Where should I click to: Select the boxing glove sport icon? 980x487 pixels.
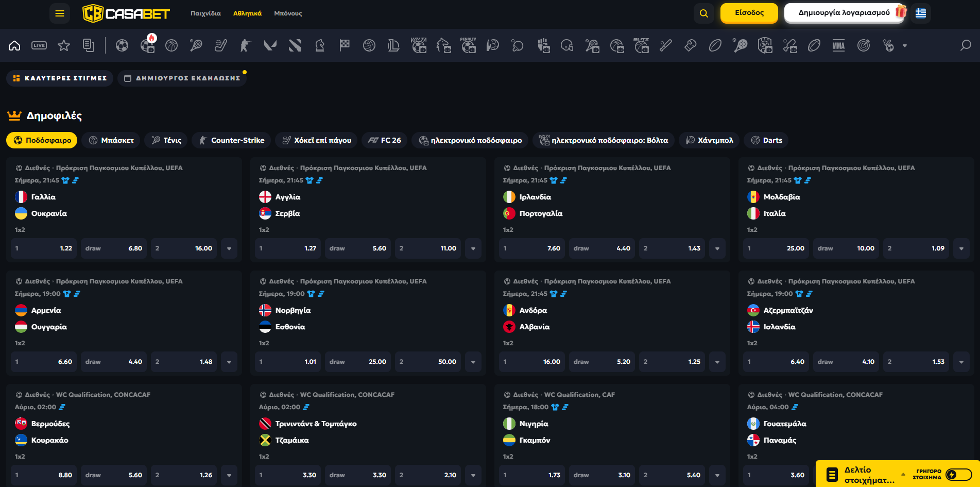(x=691, y=46)
